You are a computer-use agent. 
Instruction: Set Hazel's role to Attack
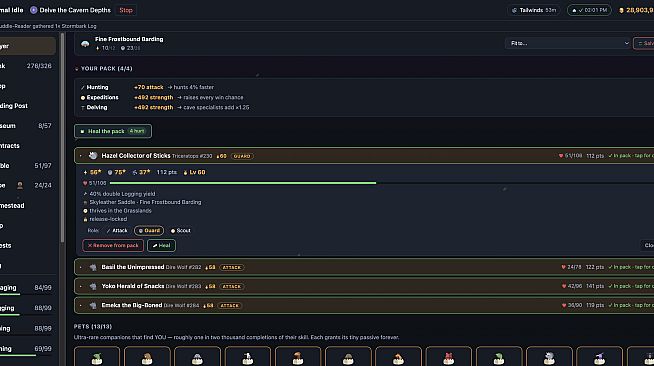point(117,231)
